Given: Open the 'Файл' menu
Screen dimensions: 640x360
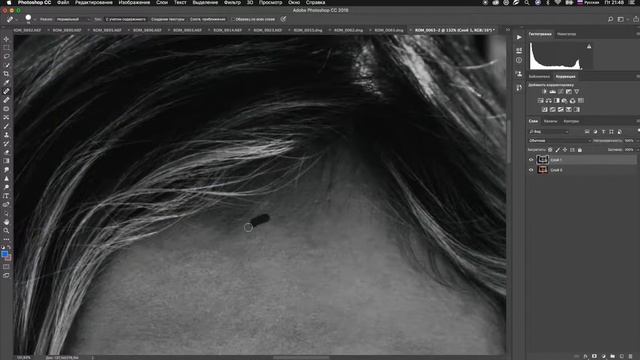Looking at the screenshot, I should 62,2.
